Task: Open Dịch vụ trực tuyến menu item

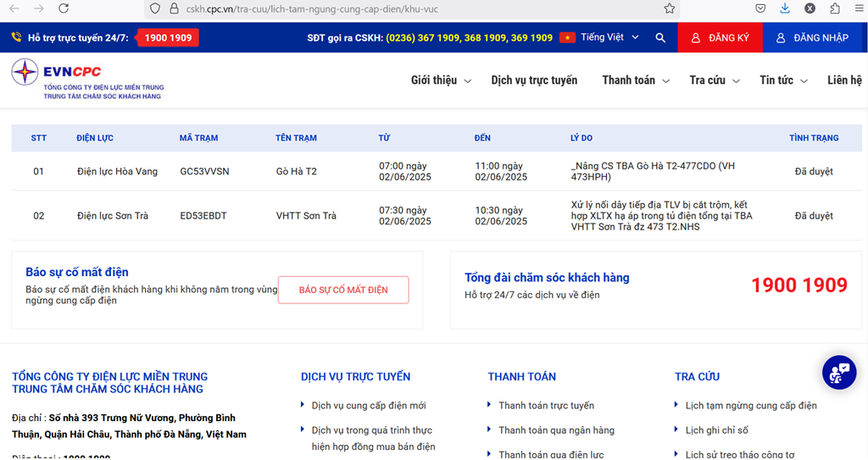Action: [x=534, y=80]
